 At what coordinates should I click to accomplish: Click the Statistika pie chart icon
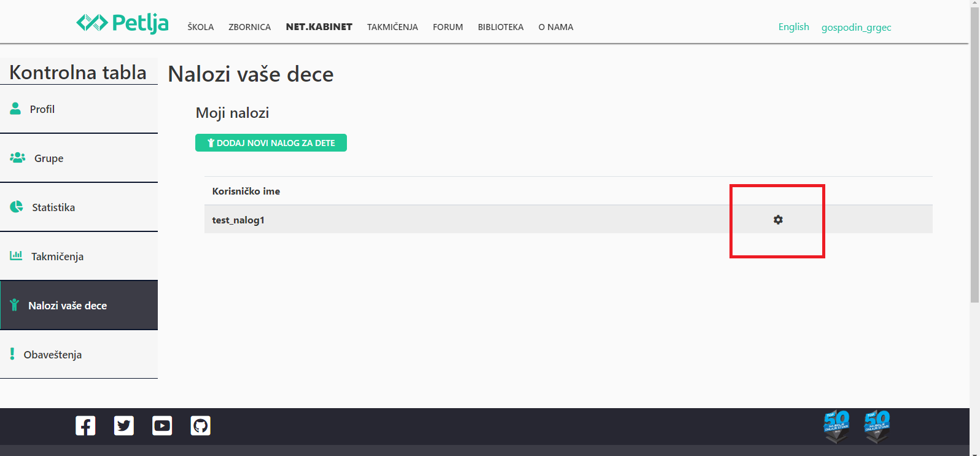coord(17,207)
